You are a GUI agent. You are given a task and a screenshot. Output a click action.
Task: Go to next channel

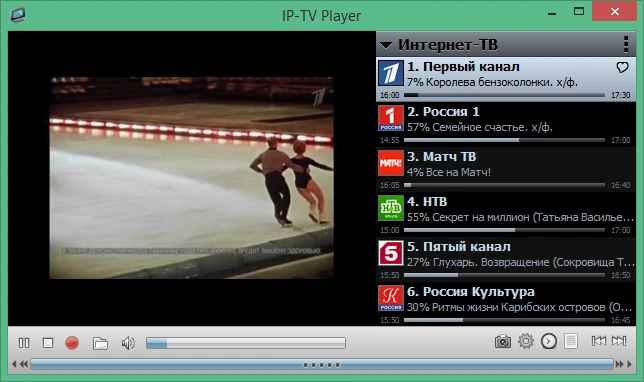click(x=619, y=341)
